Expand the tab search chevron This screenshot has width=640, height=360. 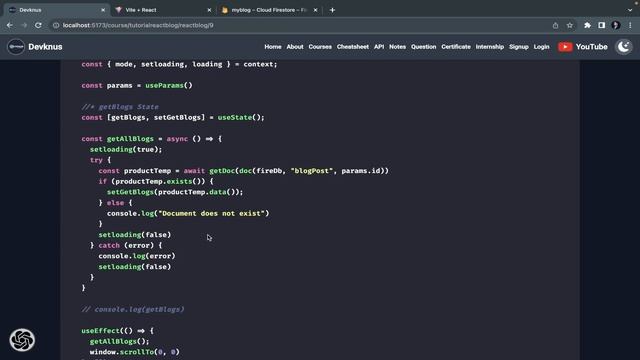pyautogui.click(x=630, y=10)
